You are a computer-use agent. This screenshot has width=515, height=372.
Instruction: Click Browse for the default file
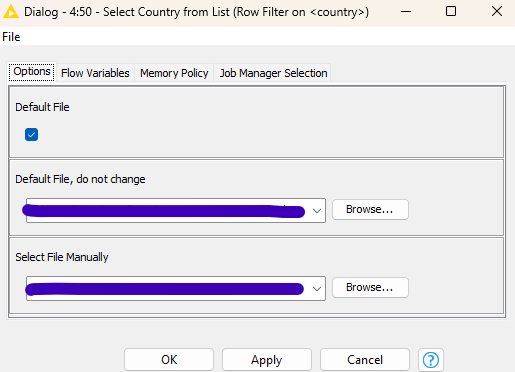pos(370,209)
